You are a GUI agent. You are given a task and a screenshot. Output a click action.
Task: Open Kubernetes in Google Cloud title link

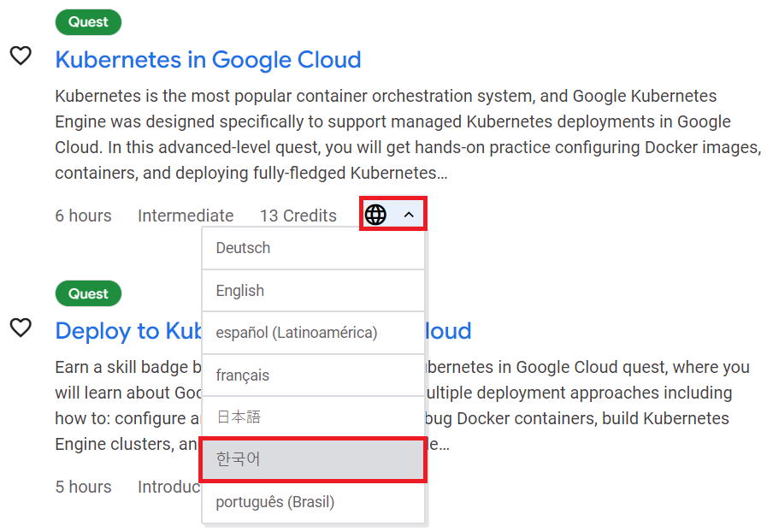pos(209,60)
